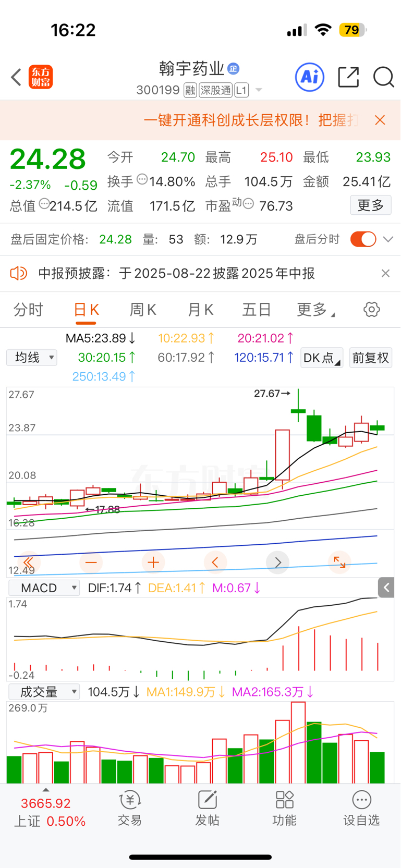Tap the 更多 quote details button

click(x=371, y=205)
